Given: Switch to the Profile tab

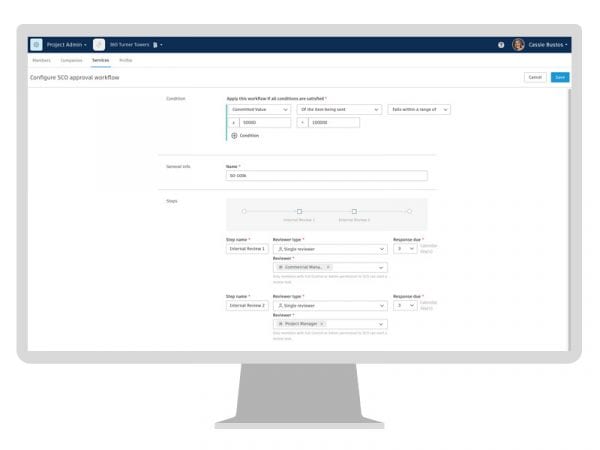Looking at the screenshot, I should 126,60.
